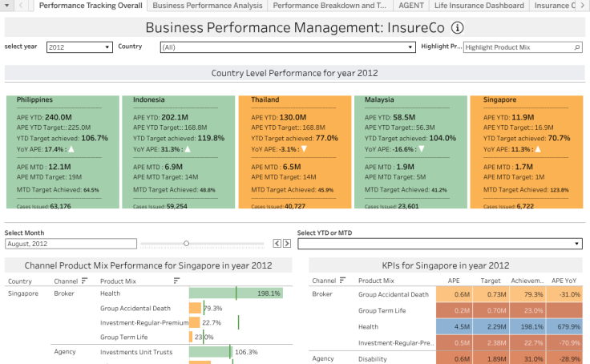Screen dimensions: 590x364
Task: Step to next month with right arrow
Action: 286,243
